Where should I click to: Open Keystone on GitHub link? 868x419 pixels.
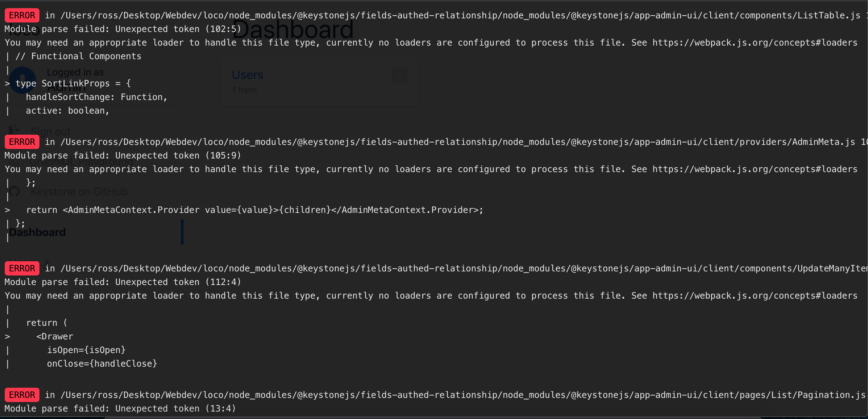(x=79, y=191)
